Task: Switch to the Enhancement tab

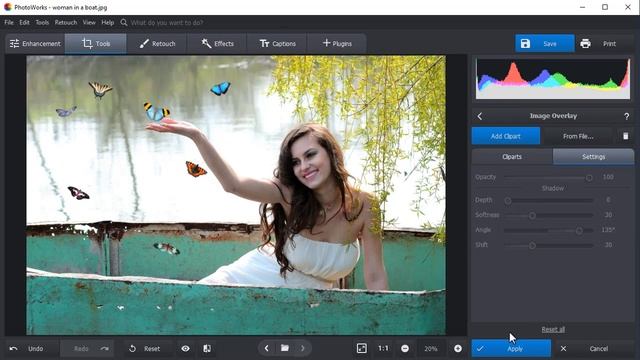Action: [x=35, y=43]
